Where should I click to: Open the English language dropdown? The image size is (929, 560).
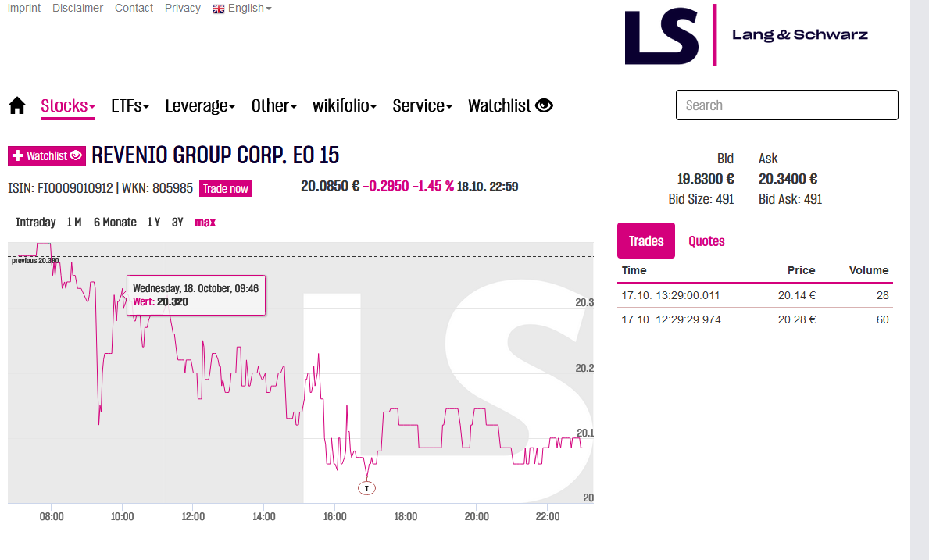coord(242,8)
